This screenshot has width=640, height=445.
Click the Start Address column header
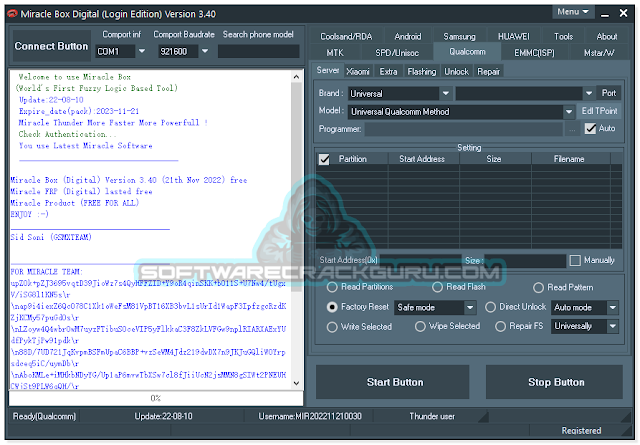422,159
